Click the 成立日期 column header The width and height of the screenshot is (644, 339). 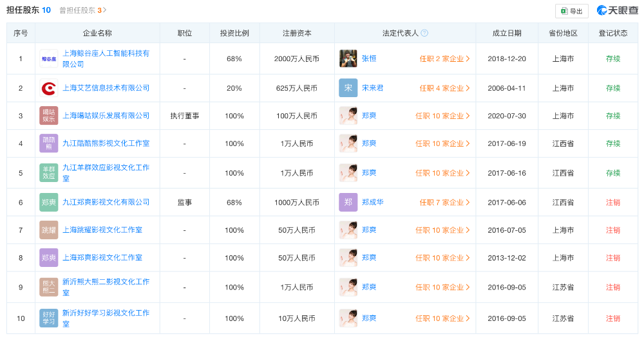click(x=507, y=33)
